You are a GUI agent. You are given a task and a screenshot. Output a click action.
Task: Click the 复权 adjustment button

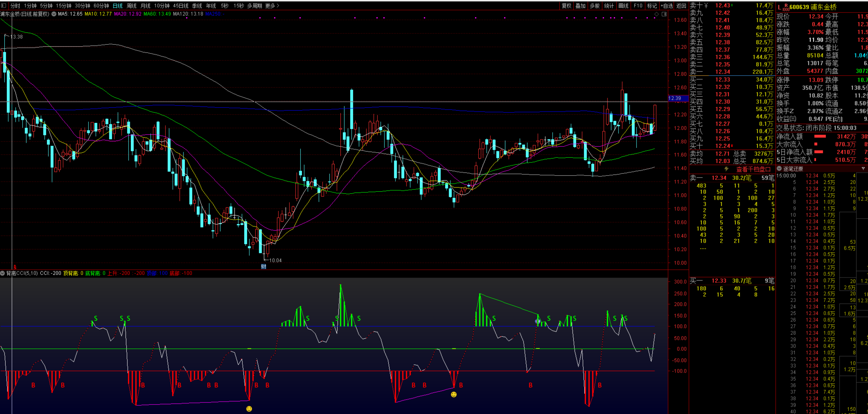click(566, 6)
